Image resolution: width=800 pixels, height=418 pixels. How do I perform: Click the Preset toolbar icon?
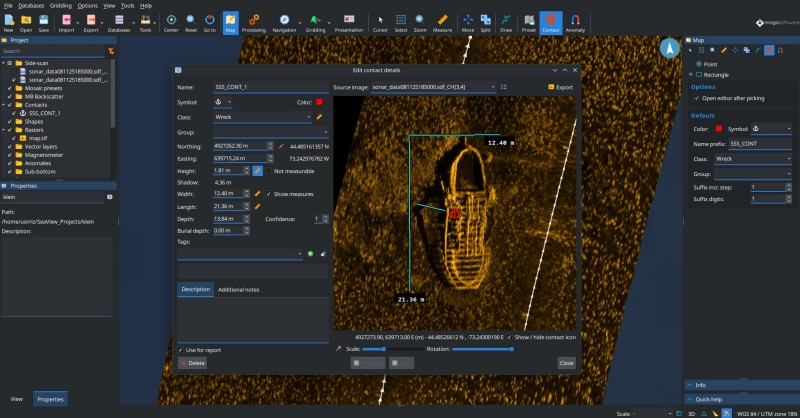[529, 23]
